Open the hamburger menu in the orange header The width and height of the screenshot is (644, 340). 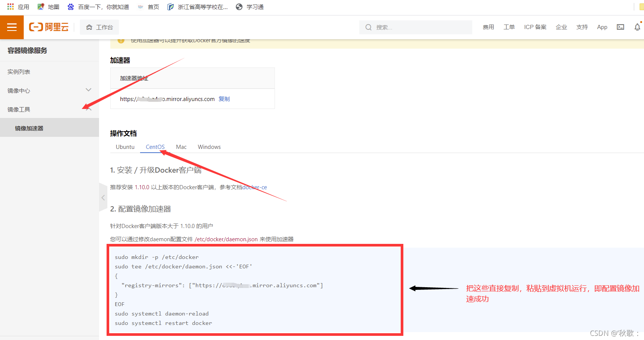(x=12, y=27)
